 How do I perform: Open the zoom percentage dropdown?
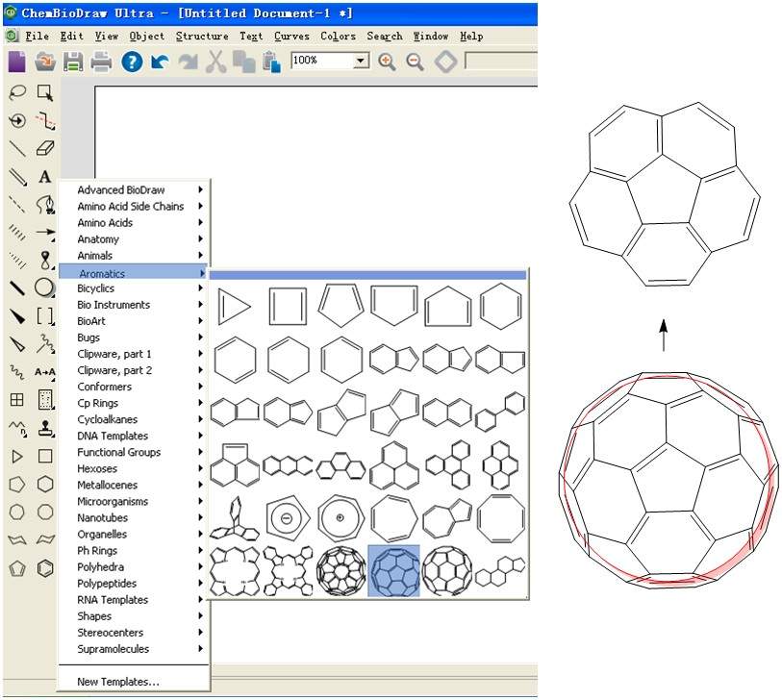tap(360, 61)
